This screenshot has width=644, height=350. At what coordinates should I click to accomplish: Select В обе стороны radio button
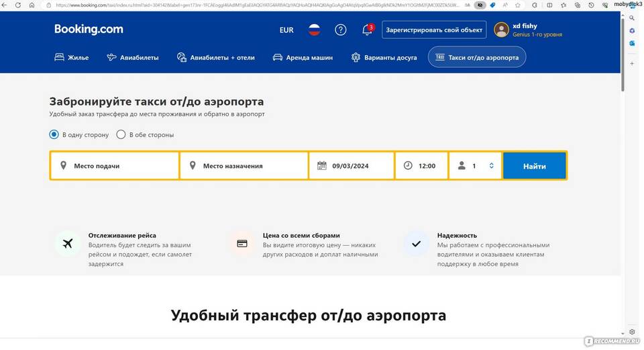[121, 134]
